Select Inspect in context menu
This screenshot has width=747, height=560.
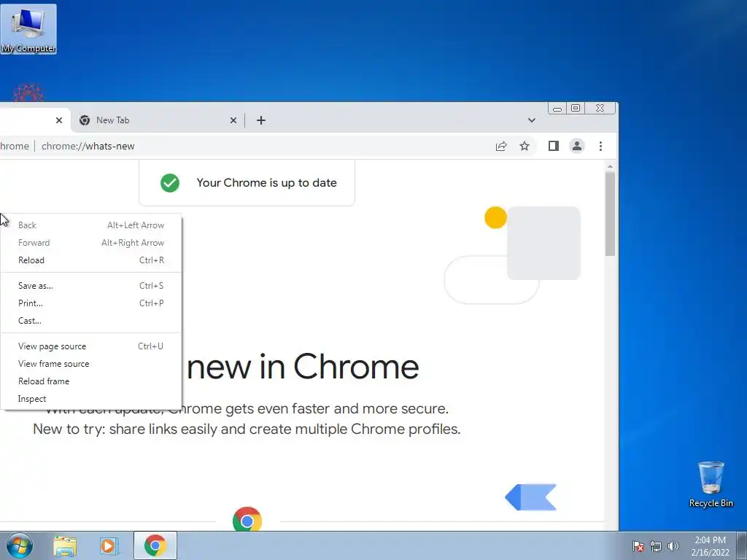91,399
